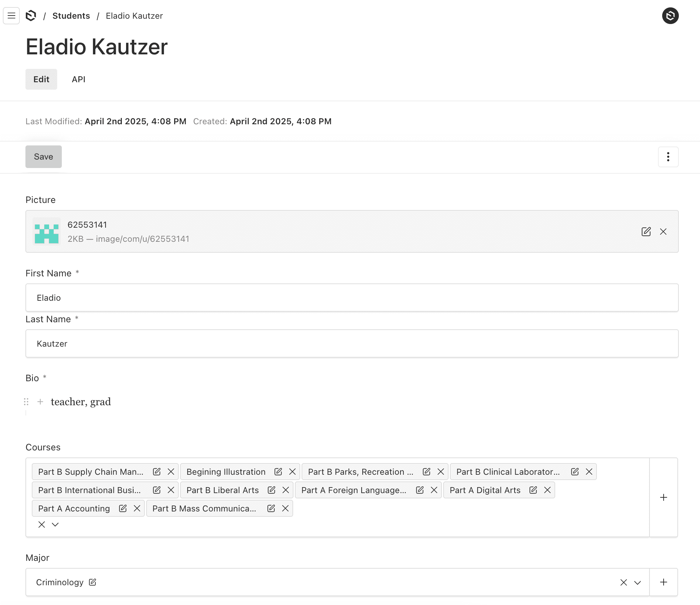Remove the Part B Supply Chain course
This screenshot has width=700, height=605.
[171, 472]
